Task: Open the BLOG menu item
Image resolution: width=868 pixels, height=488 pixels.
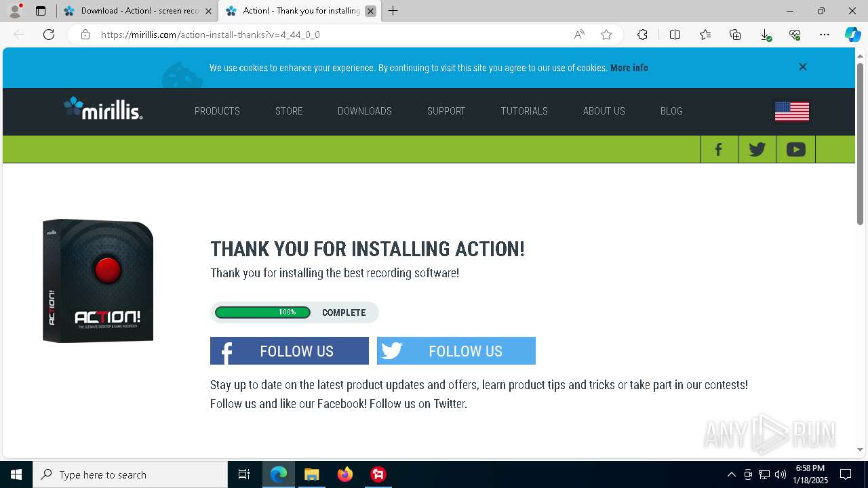Action: pyautogui.click(x=671, y=111)
